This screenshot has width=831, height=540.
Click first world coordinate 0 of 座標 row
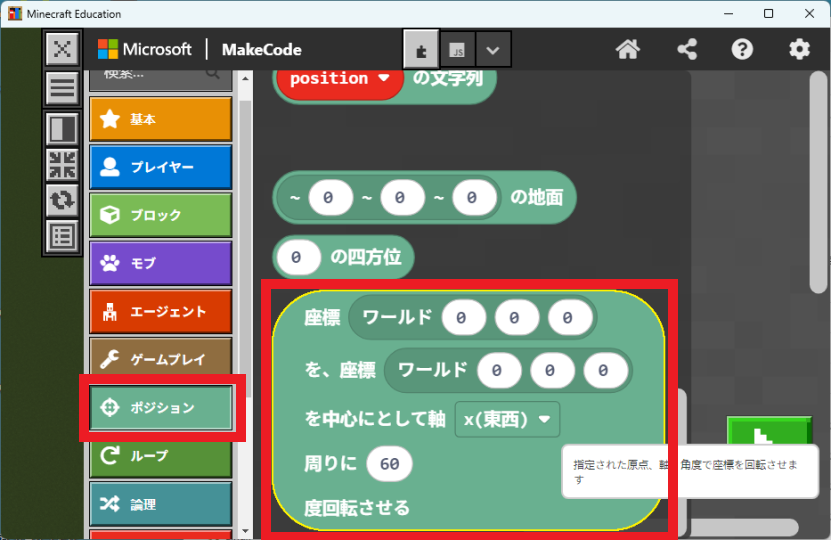463,317
